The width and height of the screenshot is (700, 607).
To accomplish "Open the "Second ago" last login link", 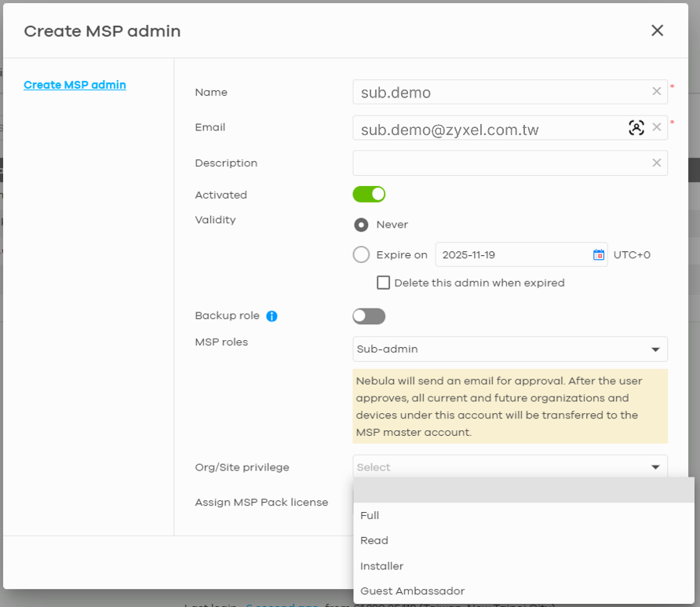I will (x=283, y=605).
